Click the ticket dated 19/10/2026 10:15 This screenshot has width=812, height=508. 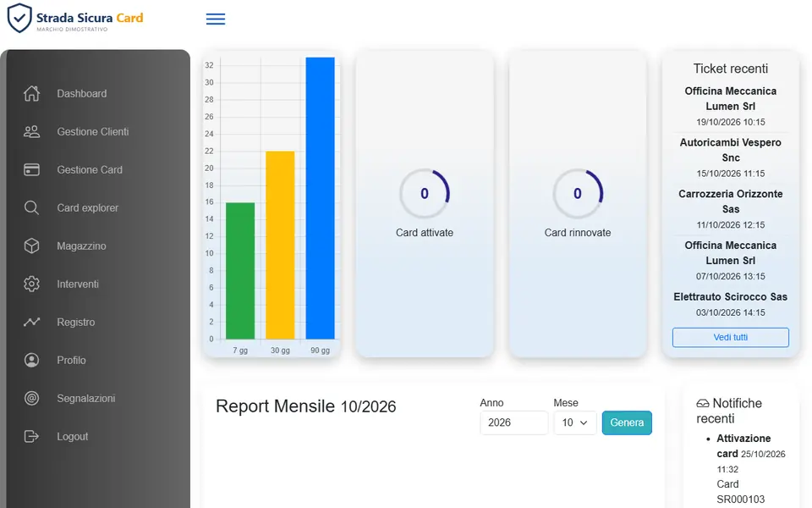[x=731, y=107]
